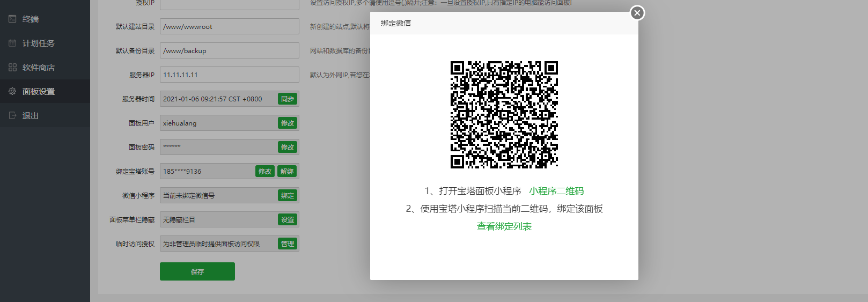The width and height of the screenshot is (868, 302).
Task: Click 修改 button for bound Baota account
Action: coord(265,171)
